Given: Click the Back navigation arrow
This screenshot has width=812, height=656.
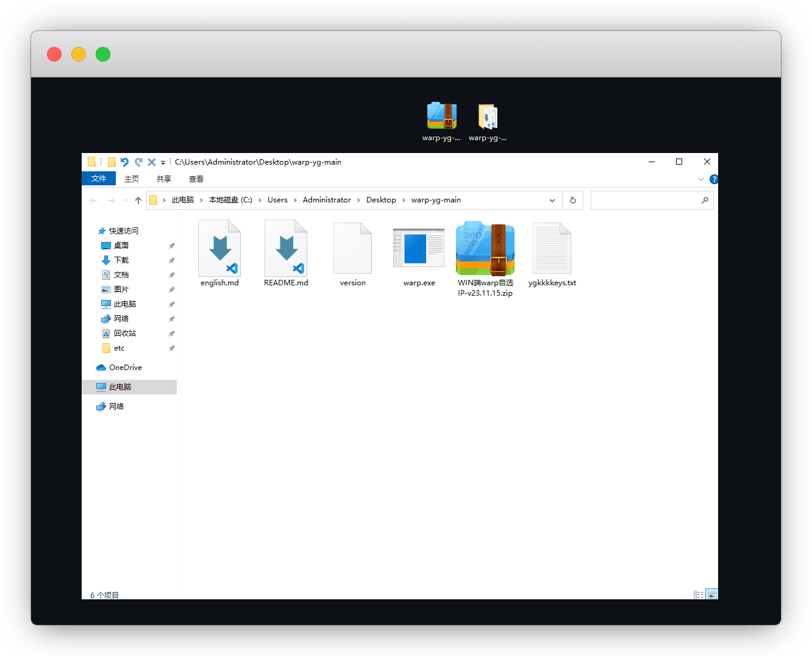Looking at the screenshot, I should click(93, 201).
